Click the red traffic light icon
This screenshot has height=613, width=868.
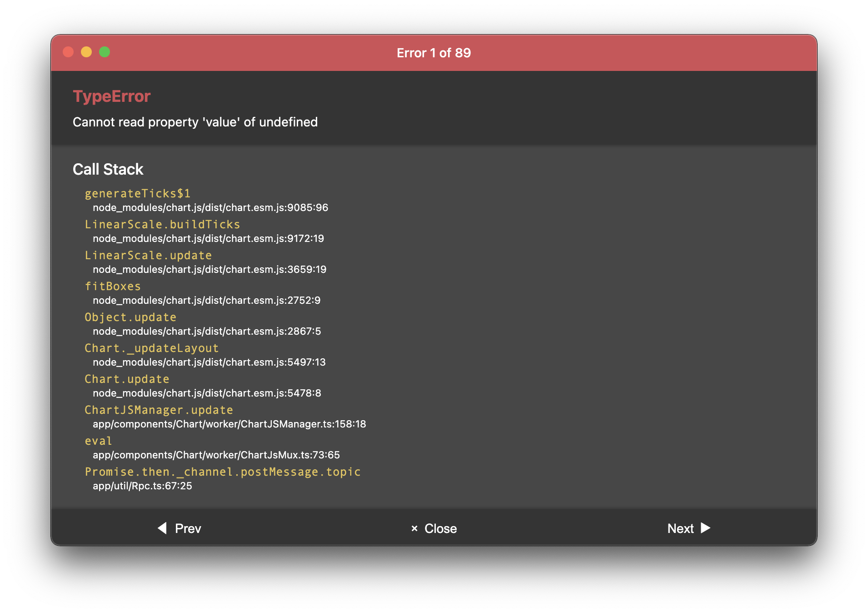pyautogui.click(x=69, y=52)
